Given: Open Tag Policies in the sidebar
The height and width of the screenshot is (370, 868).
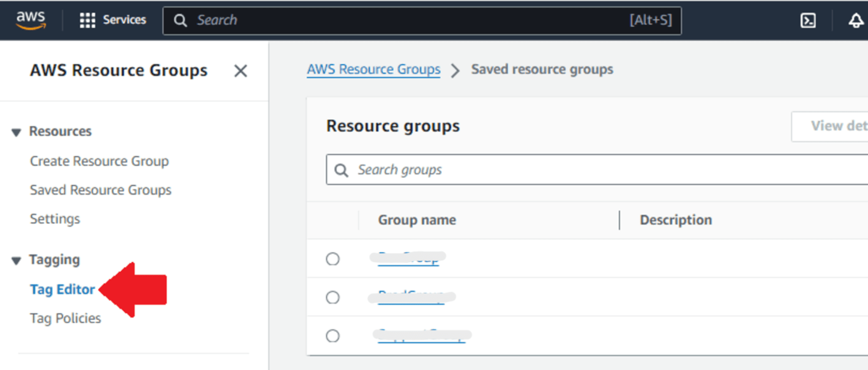Looking at the screenshot, I should (x=66, y=318).
